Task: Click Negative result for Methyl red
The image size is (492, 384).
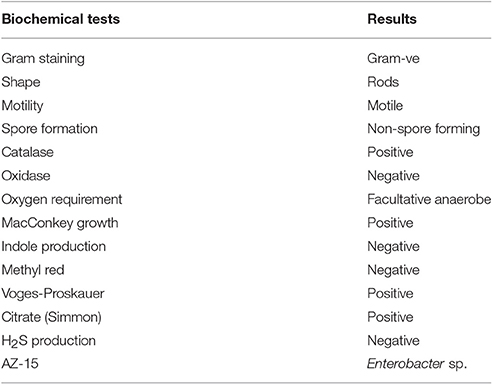Action: (393, 270)
